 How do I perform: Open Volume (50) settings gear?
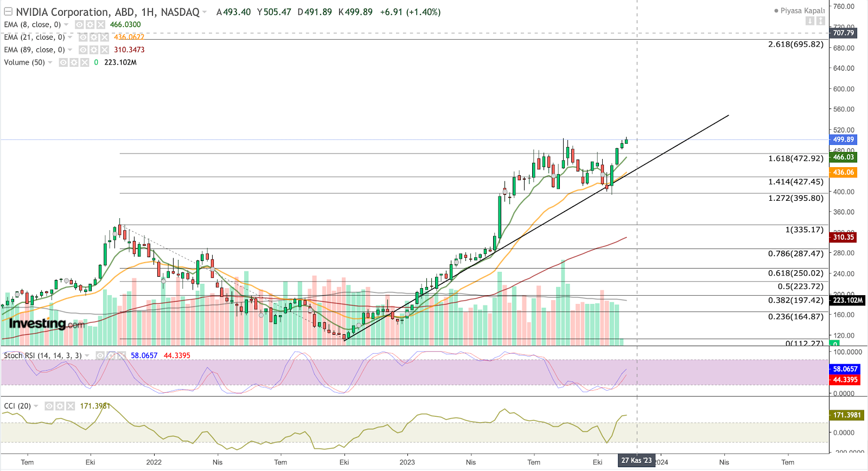pyautogui.click(x=74, y=62)
